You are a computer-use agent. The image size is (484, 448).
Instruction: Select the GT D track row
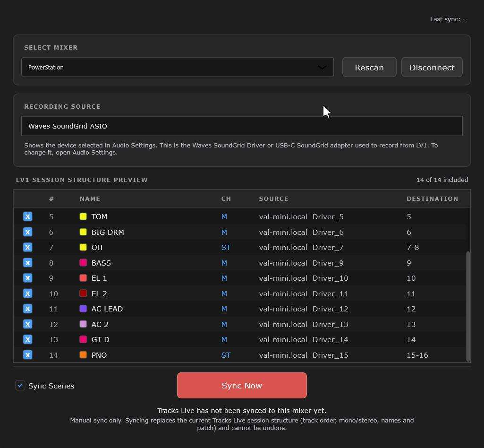[239, 340]
